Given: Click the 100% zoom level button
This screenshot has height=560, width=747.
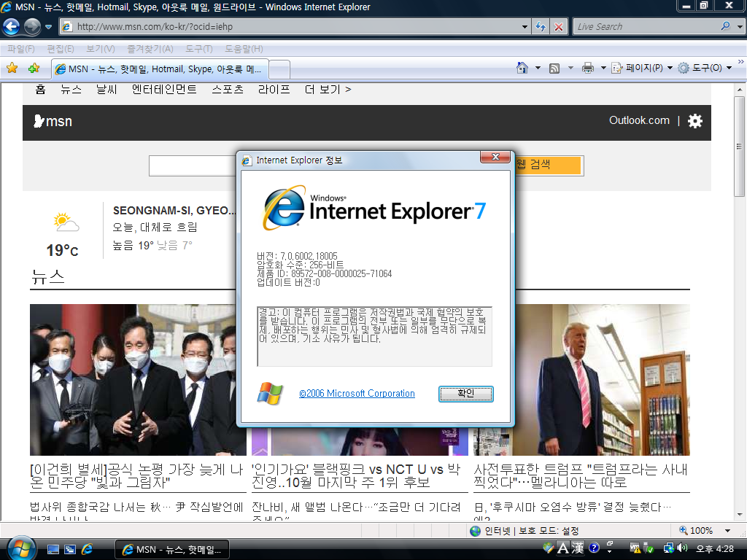Looking at the screenshot, I should click(696, 531).
